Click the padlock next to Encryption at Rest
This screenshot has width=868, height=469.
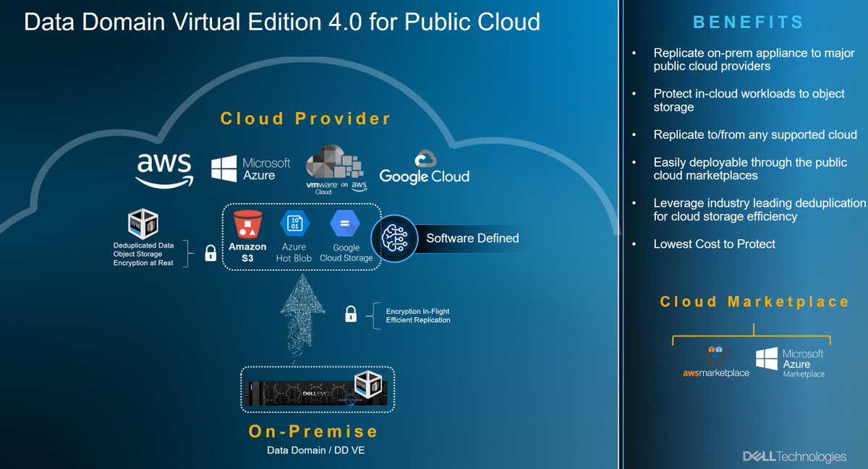pos(210,253)
